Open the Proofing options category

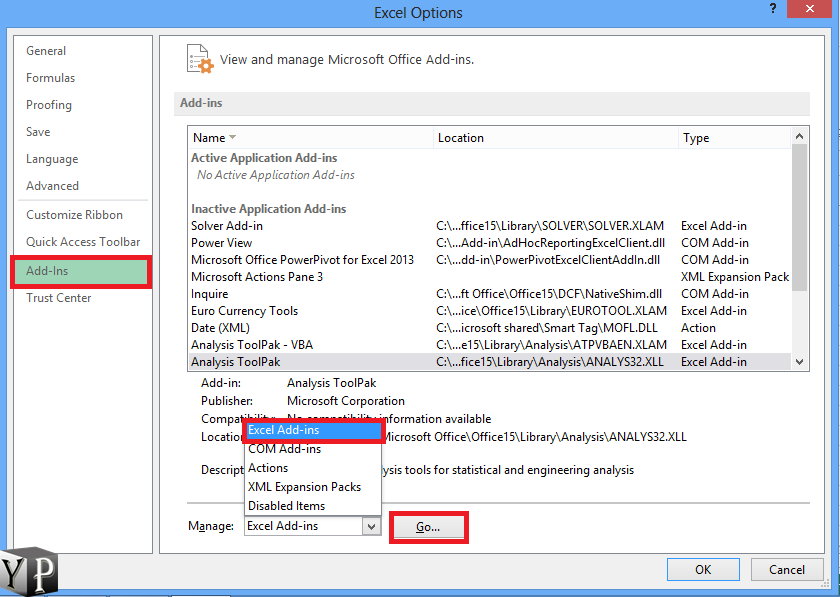[x=49, y=105]
